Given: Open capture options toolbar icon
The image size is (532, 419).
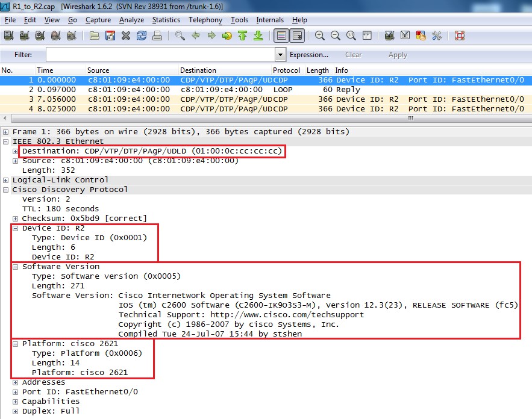Looking at the screenshot, I should (25, 36).
